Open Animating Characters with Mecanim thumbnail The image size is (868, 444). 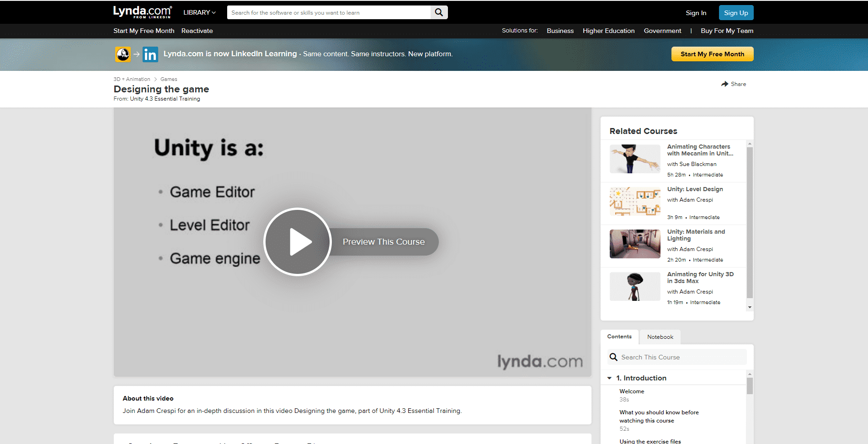tap(635, 159)
